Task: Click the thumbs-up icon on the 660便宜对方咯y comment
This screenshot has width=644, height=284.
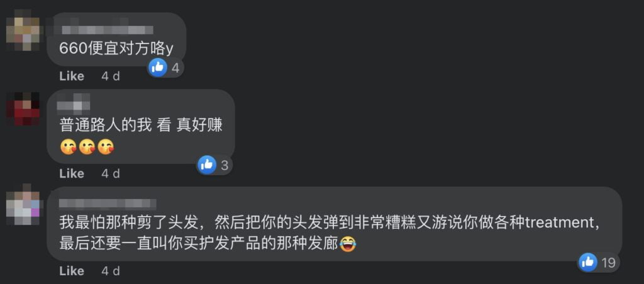Action: (158, 68)
